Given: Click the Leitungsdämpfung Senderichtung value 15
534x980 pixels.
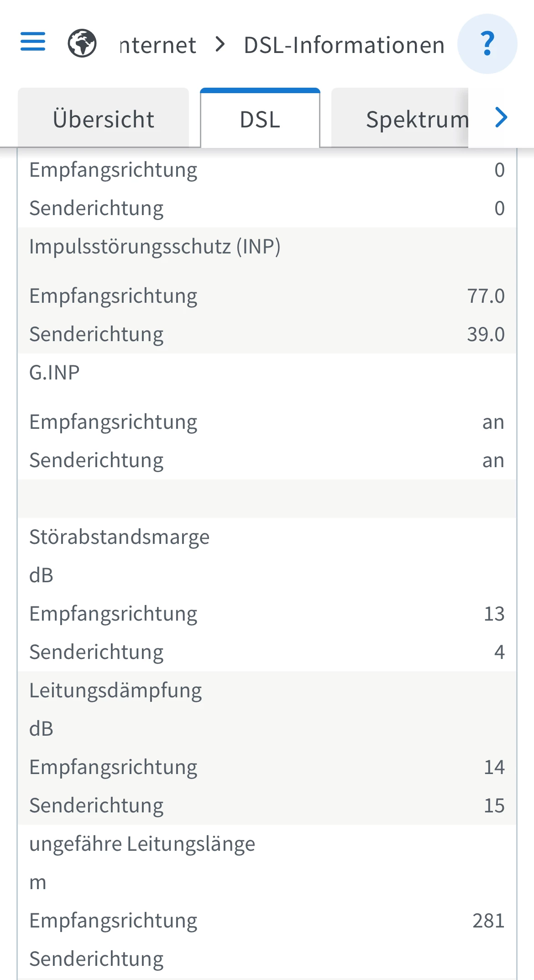Looking at the screenshot, I should [494, 806].
